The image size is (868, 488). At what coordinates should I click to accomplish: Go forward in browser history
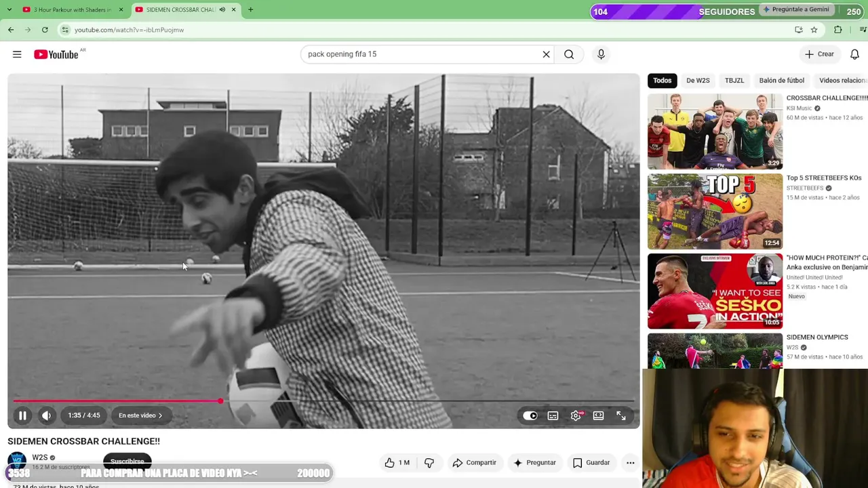click(x=28, y=30)
